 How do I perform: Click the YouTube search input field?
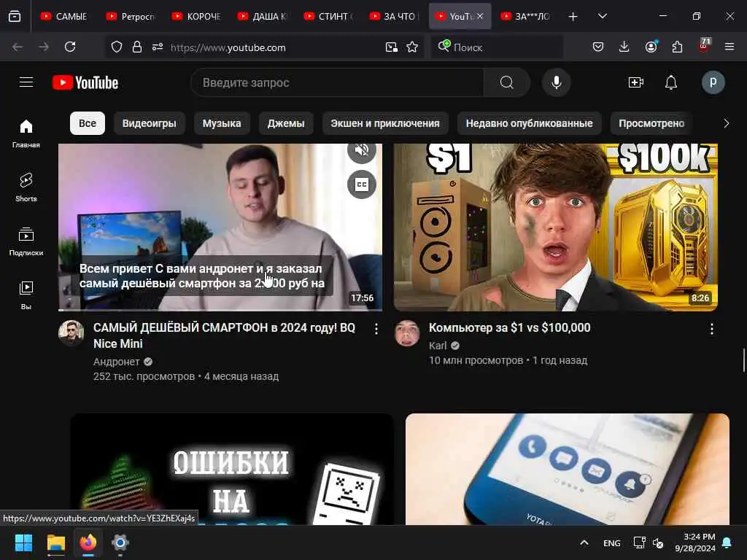(337, 82)
